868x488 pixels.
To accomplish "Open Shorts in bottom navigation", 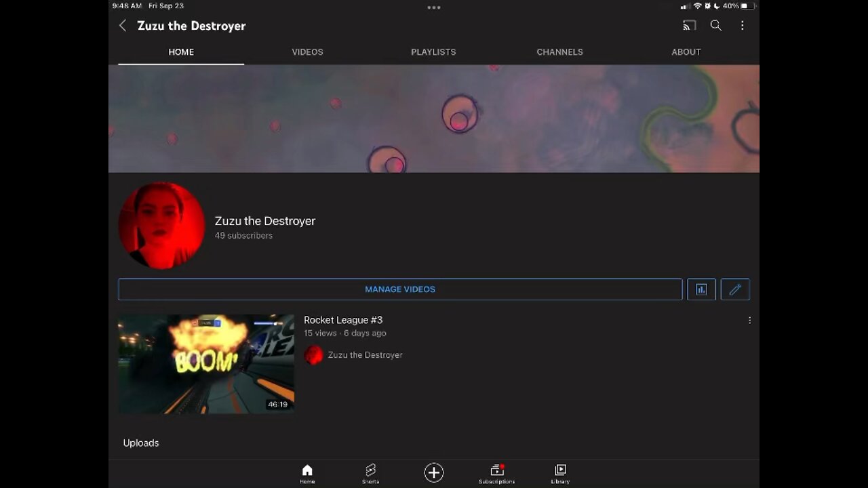I will (370, 474).
